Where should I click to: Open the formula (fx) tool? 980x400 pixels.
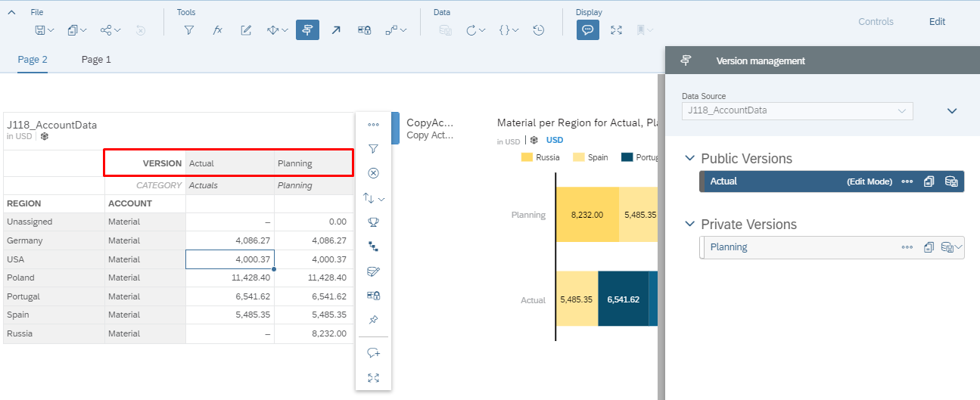[217, 30]
